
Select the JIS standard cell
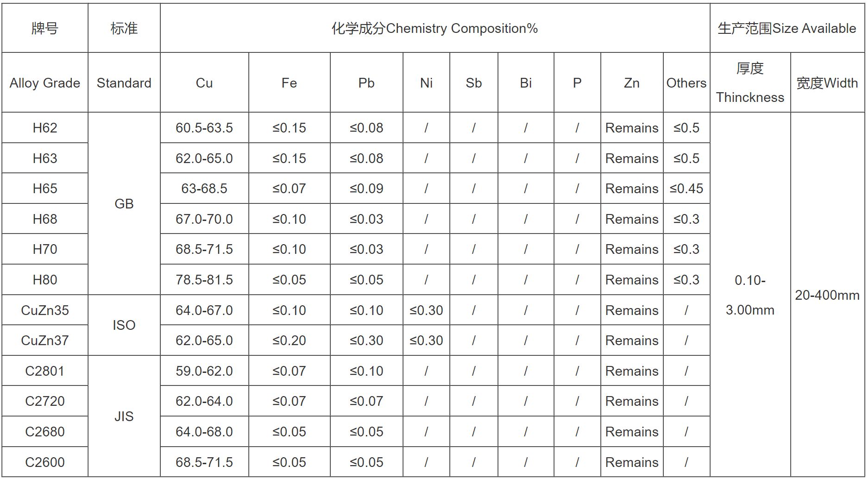point(124,416)
